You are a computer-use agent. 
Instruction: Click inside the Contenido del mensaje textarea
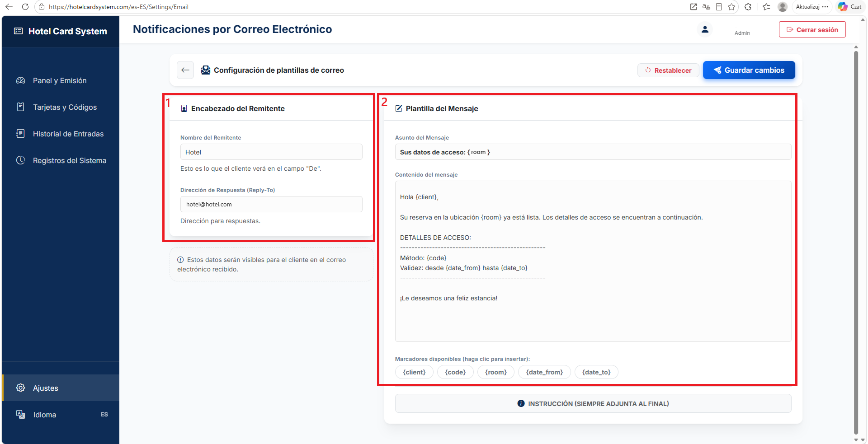(x=593, y=261)
